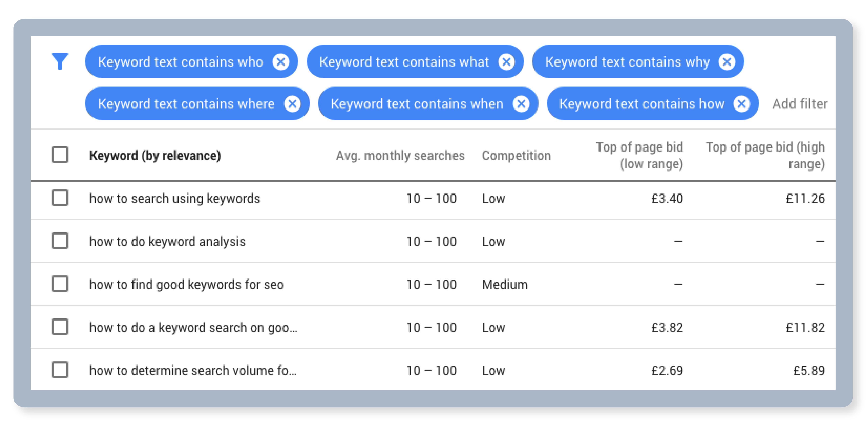Remove the 'contains why' filter chip
The image size is (868, 426).
click(x=727, y=62)
